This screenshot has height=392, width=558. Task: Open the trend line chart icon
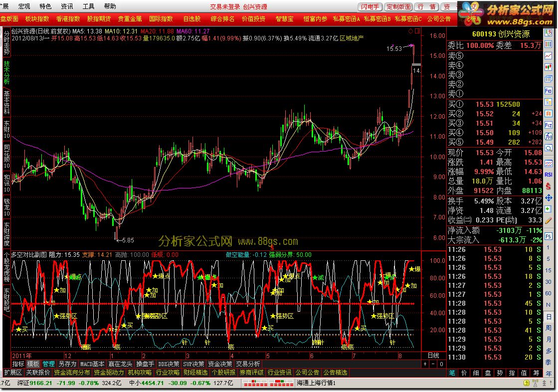(x=549, y=55)
